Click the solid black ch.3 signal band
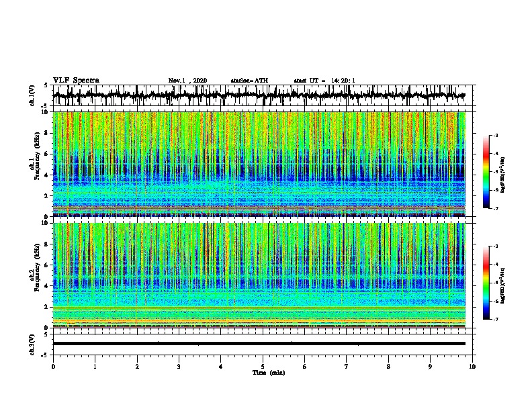The width and height of the screenshot is (532, 411). pos(259,344)
